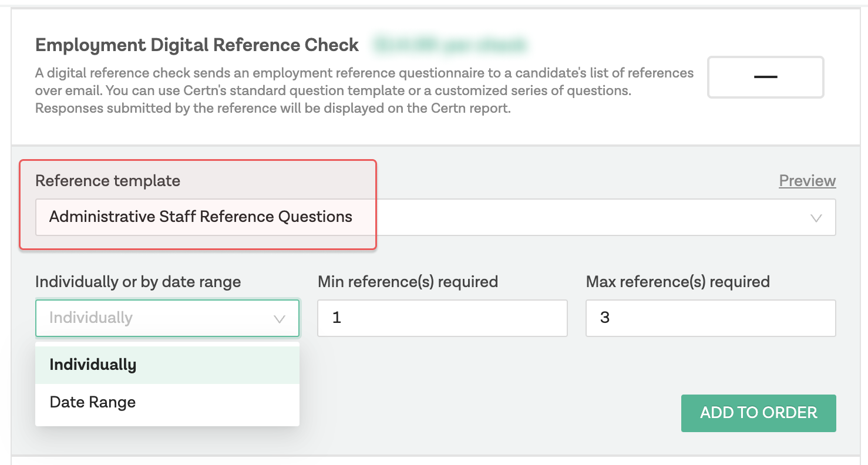Collapse the Employment Digital Reference Check section
This screenshot has height=465, width=868.
point(765,77)
